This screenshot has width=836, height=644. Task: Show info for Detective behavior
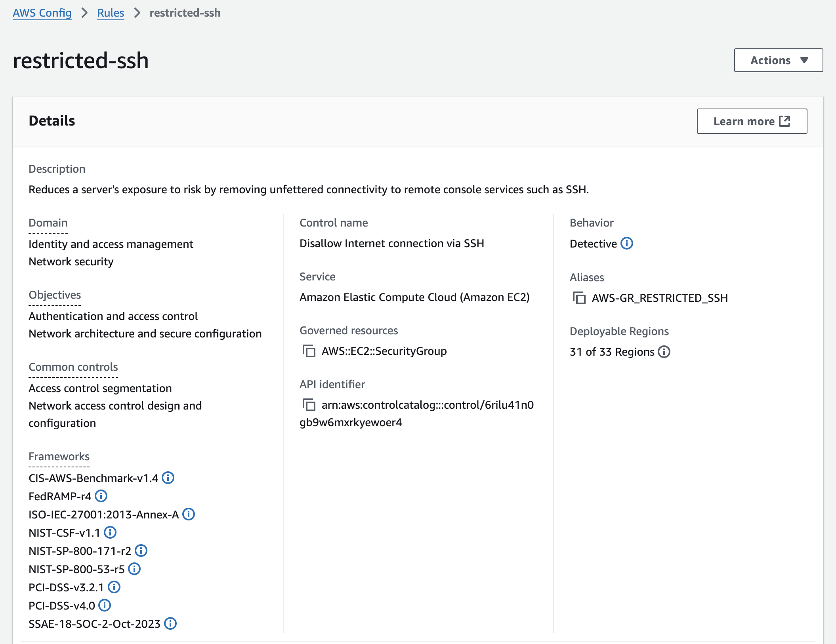click(x=627, y=243)
